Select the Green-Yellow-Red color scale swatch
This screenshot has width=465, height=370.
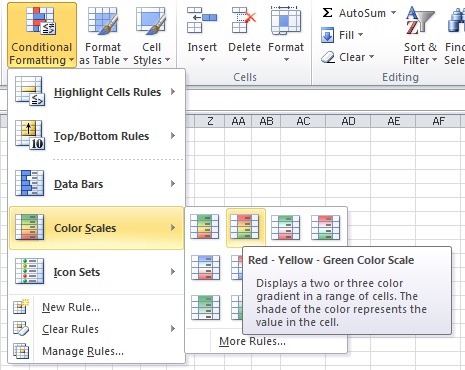(x=205, y=227)
